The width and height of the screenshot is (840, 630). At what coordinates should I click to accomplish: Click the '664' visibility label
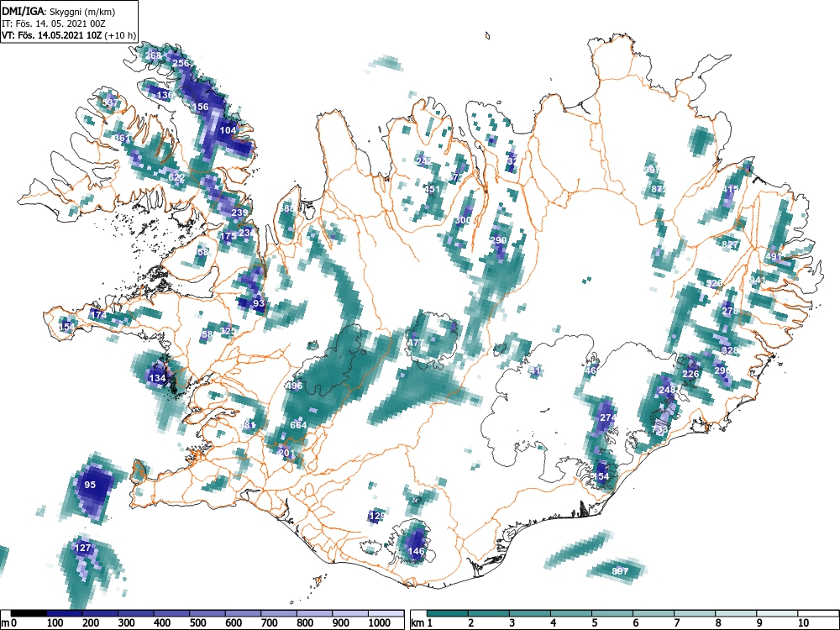[298, 425]
